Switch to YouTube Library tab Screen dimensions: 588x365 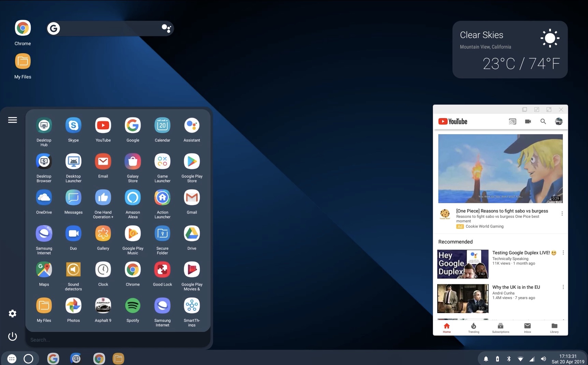(x=554, y=328)
